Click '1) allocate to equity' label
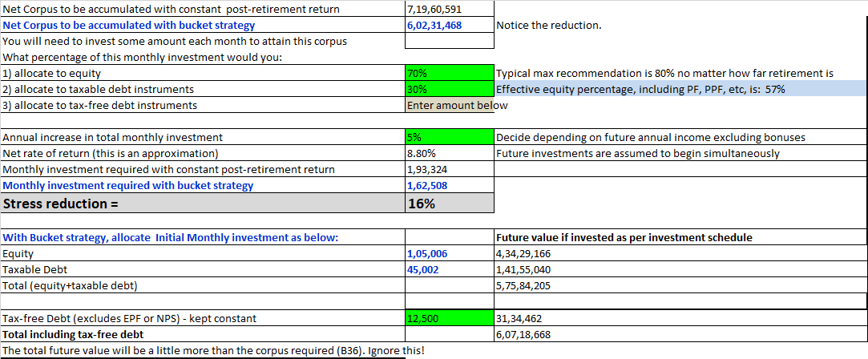 pos(52,74)
